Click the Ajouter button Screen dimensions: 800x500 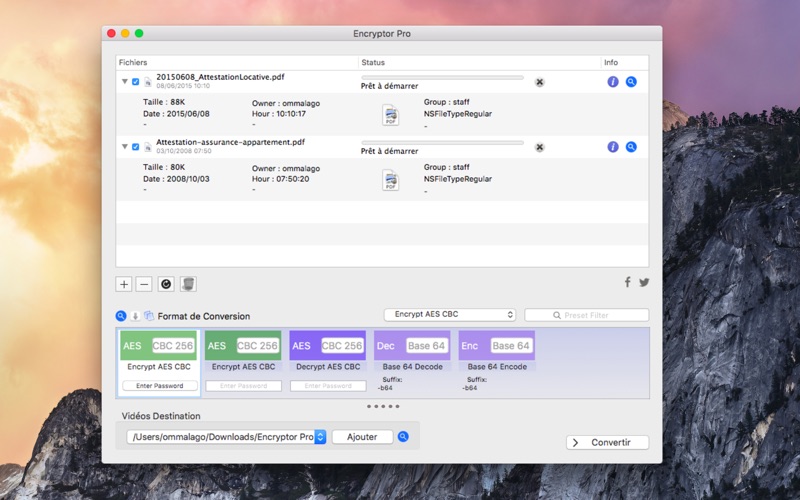362,437
